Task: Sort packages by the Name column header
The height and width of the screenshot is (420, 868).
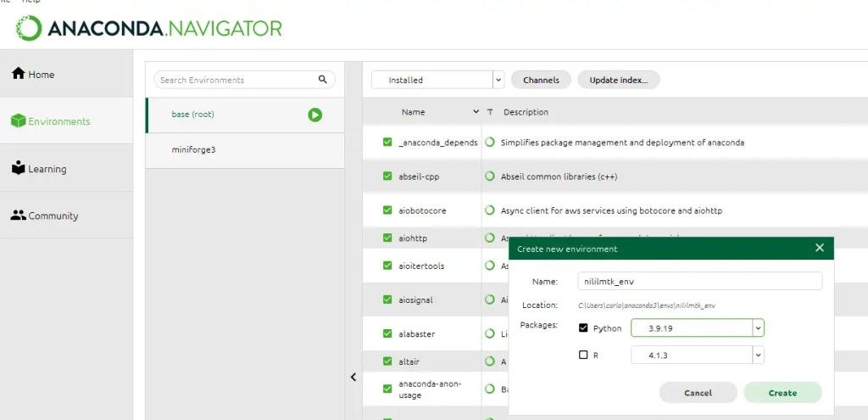Action: tap(414, 112)
